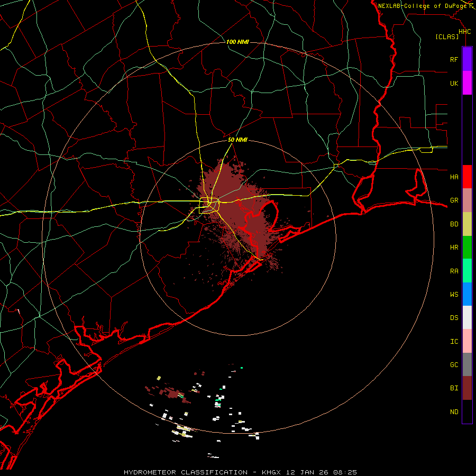Click the purple RF color swatch in legend
The width and height of the screenshot is (476, 476).
click(467, 59)
